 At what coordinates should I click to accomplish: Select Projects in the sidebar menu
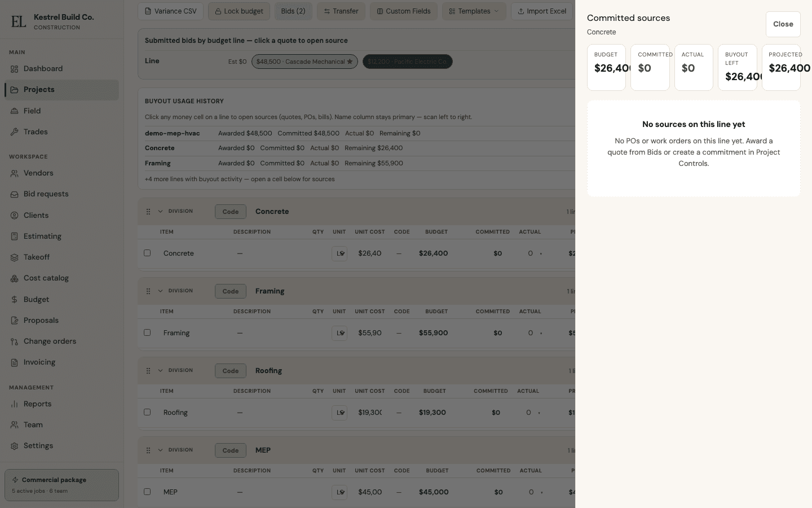(x=61, y=90)
